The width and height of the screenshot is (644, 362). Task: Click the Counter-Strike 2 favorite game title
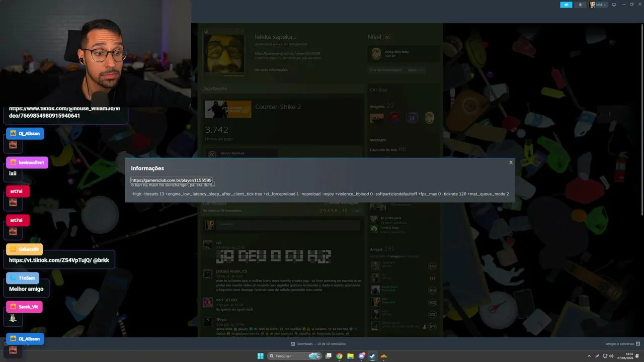pyautogui.click(x=278, y=107)
